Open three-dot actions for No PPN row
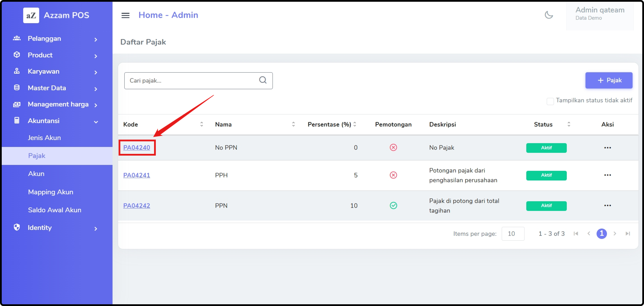Image resolution: width=644 pixels, height=306 pixels. (607, 148)
